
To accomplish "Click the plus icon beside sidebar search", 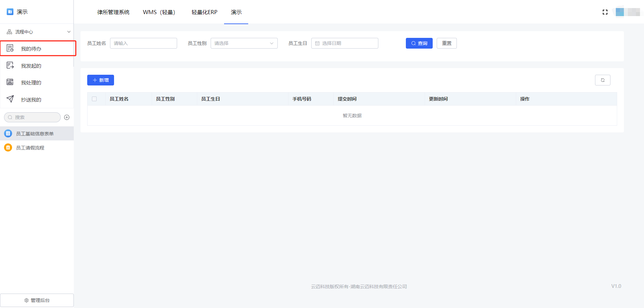I will point(67,117).
